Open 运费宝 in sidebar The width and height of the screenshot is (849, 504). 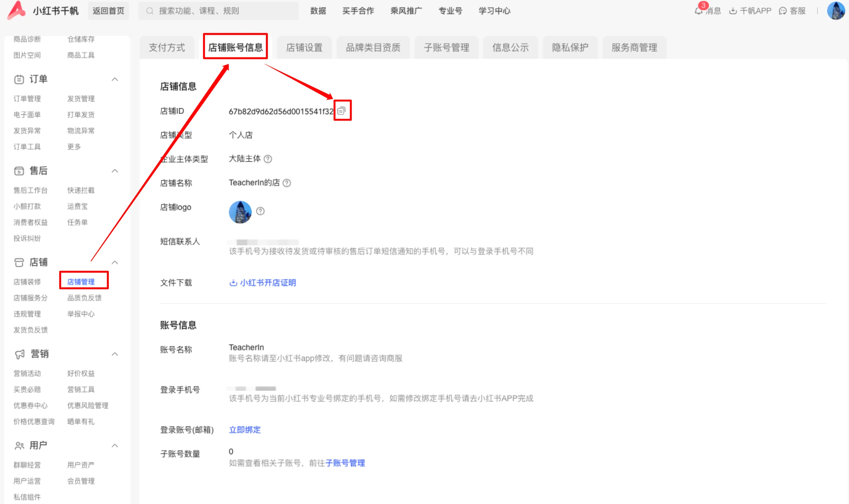click(x=77, y=206)
